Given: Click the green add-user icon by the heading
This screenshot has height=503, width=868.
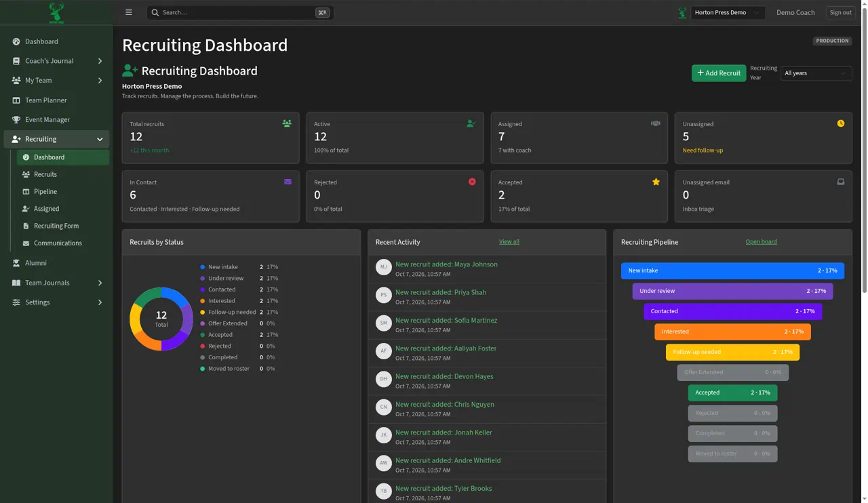Looking at the screenshot, I should [130, 71].
